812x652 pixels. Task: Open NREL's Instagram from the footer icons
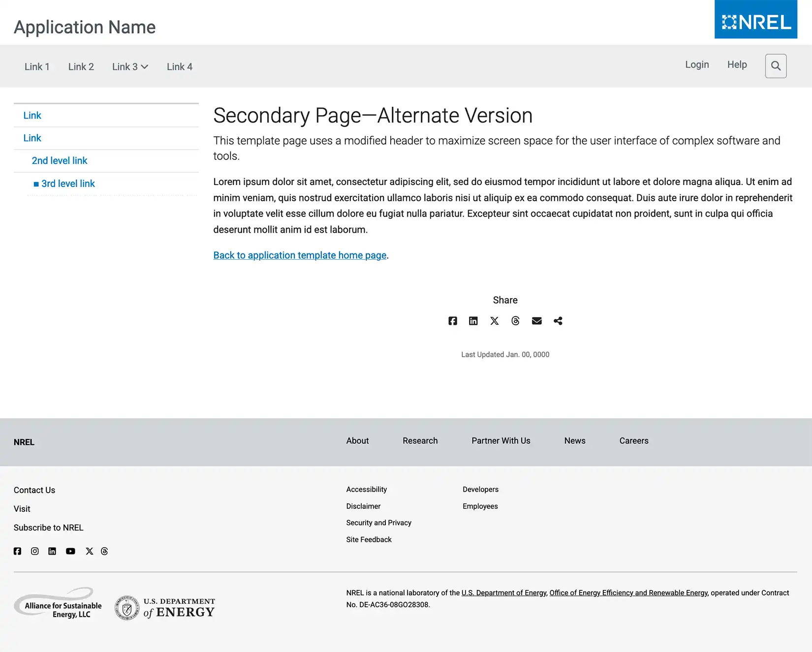click(34, 551)
